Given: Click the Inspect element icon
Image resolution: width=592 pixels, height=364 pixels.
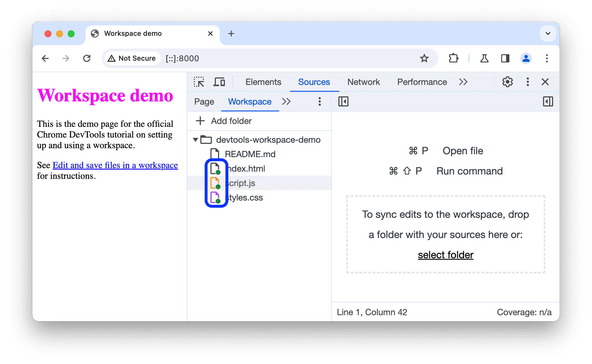Looking at the screenshot, I should pyautogui.click(x=199, y=82).
